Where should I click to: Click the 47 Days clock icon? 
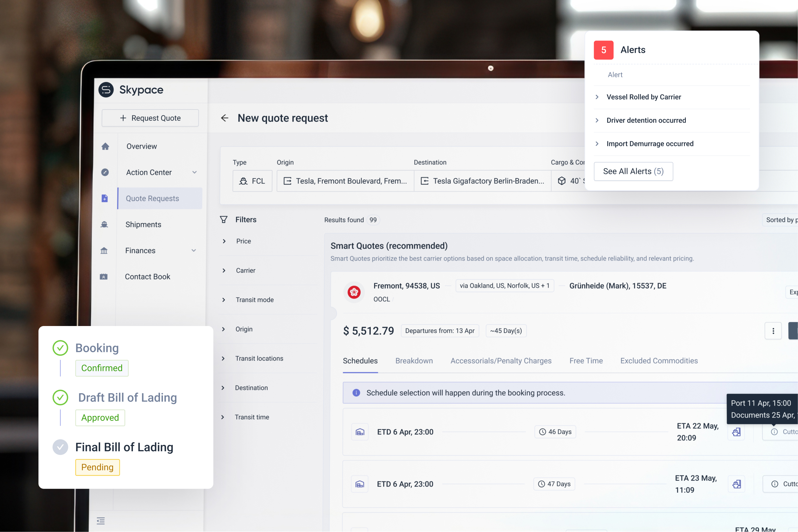pos(542,484)
